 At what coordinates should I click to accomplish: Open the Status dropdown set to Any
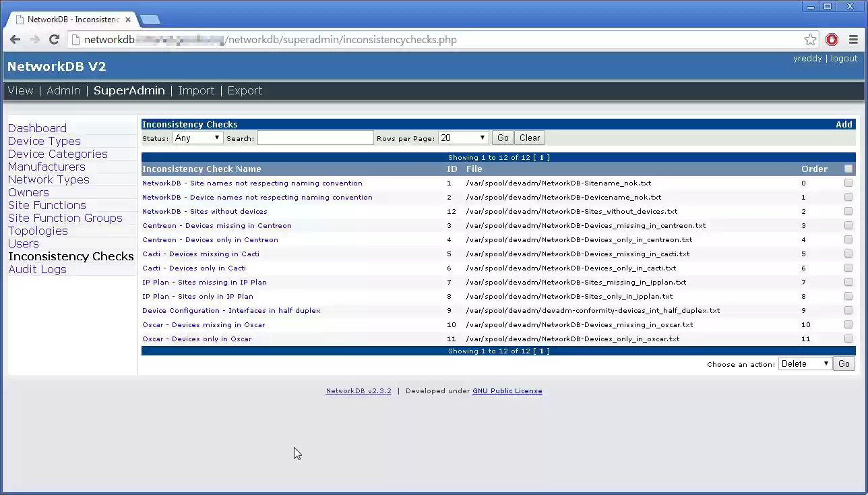197,138
